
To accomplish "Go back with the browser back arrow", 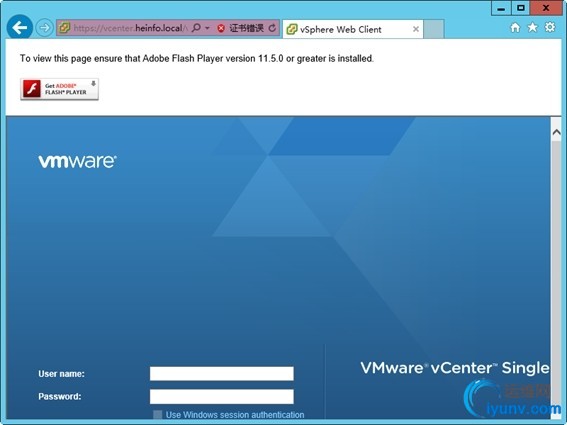I will (20, 27).
